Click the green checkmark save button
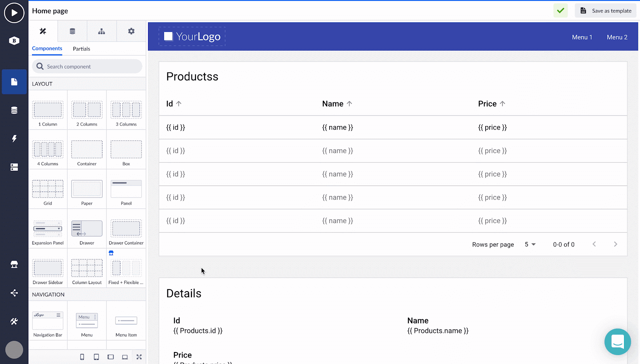 coord(560,11)
